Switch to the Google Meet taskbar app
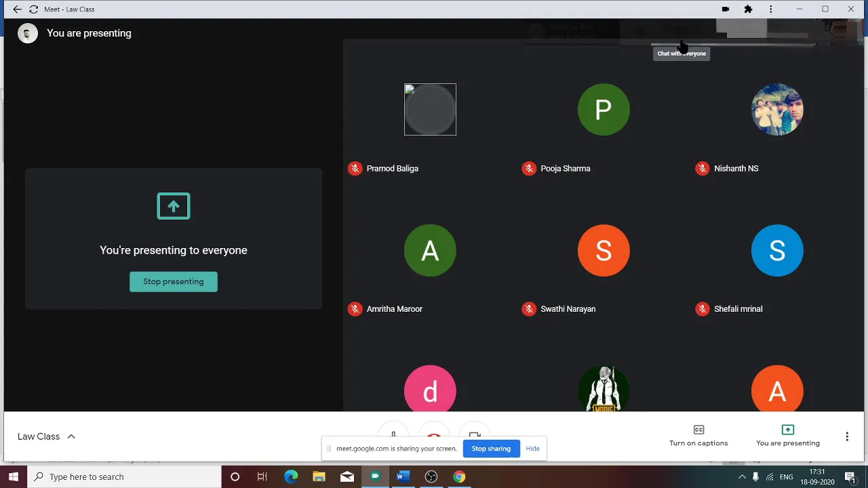The image size is (868, 488). tap(375, 477)
